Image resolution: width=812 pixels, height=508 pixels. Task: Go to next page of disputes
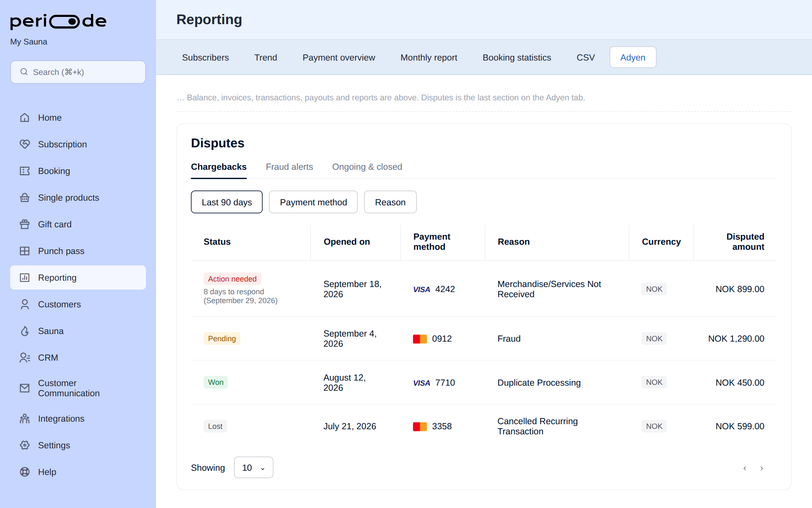762,468
